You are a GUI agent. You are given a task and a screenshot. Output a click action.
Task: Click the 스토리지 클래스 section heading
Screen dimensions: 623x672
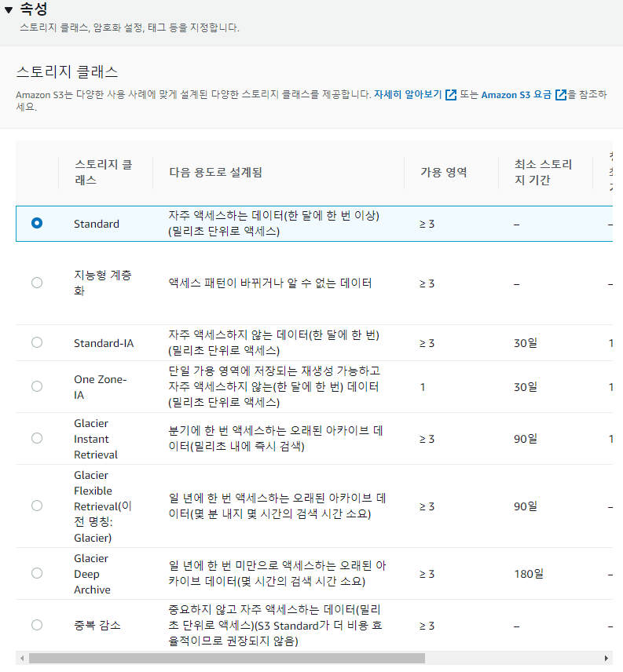(x=67, y=71)
